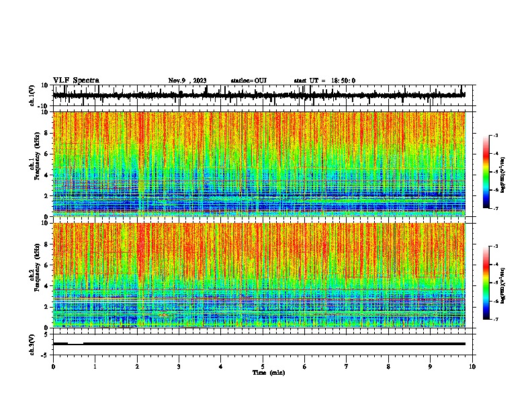The image size is (532, 411).
Task: Click time axis tick label "2"
Action: pyautogui.click(x=137, y=367)
